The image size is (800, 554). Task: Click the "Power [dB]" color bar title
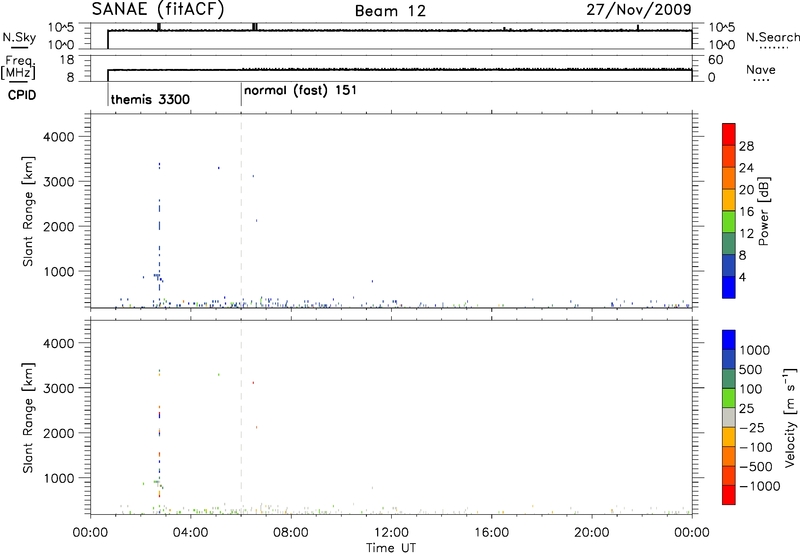coord(764,211)
